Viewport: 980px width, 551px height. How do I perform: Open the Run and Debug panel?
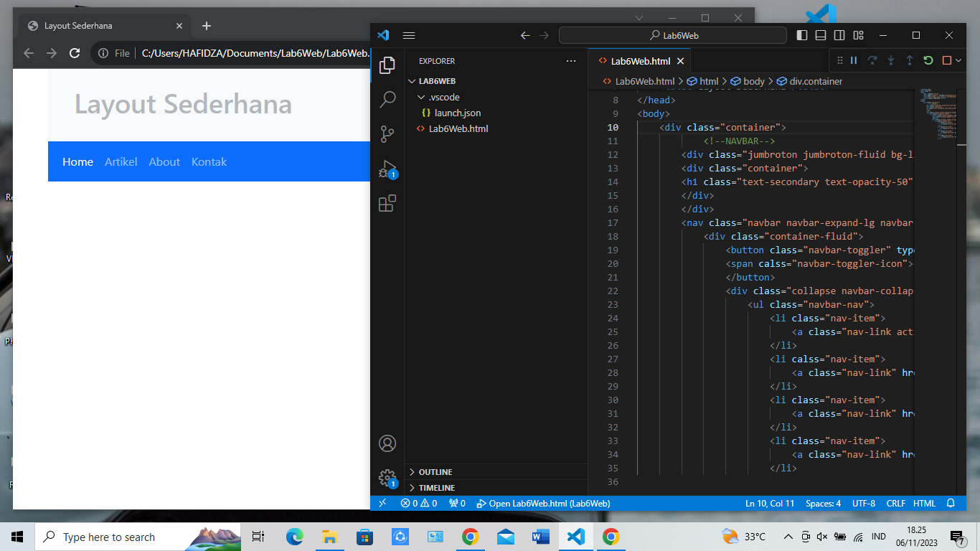(x=387, y=169)
